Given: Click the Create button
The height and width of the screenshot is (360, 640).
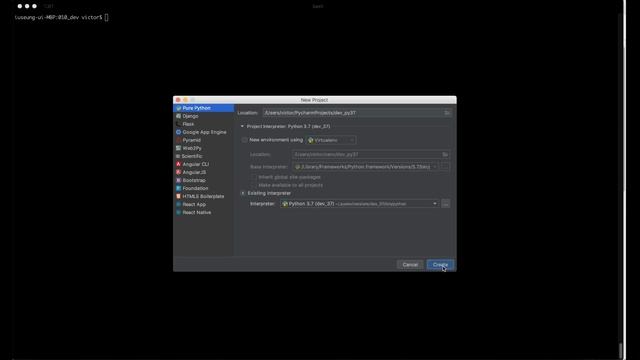Looking at the screenshot, I should [440, 265].
